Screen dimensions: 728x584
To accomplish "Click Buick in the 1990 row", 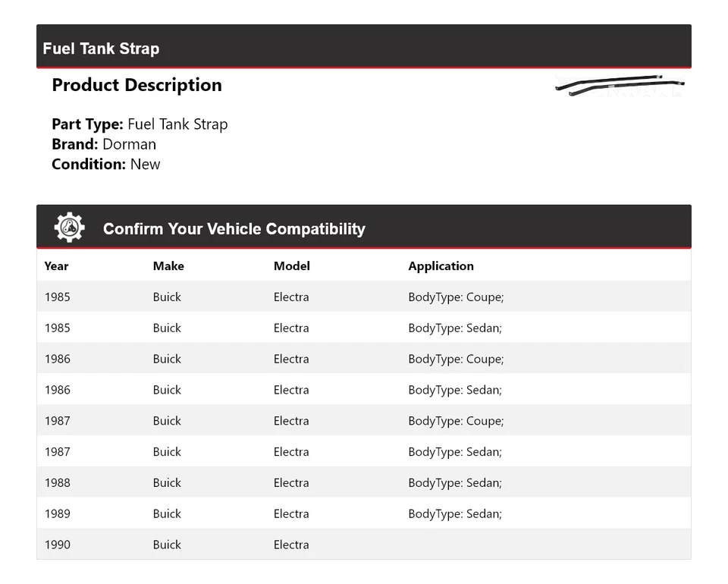I will [167, 545].
